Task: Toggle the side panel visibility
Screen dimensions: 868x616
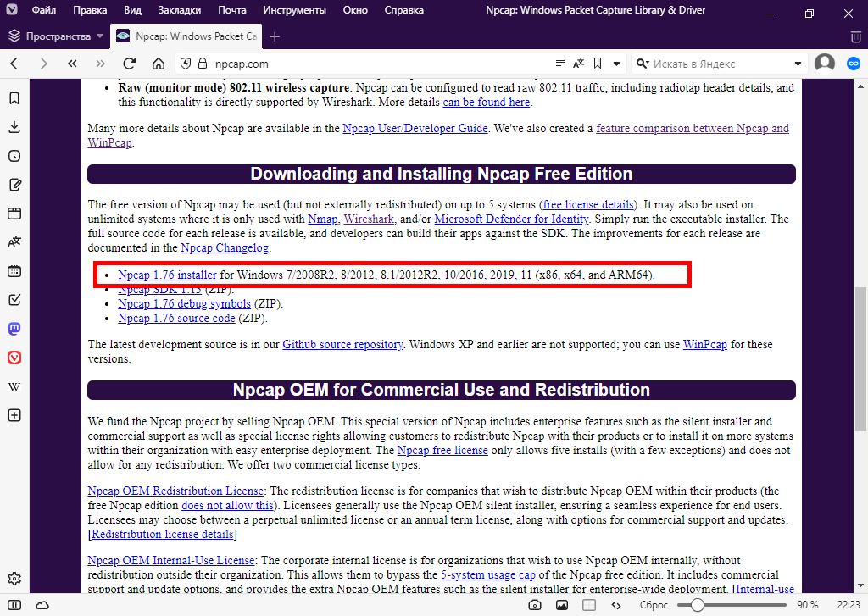Action: coord(14,605)
